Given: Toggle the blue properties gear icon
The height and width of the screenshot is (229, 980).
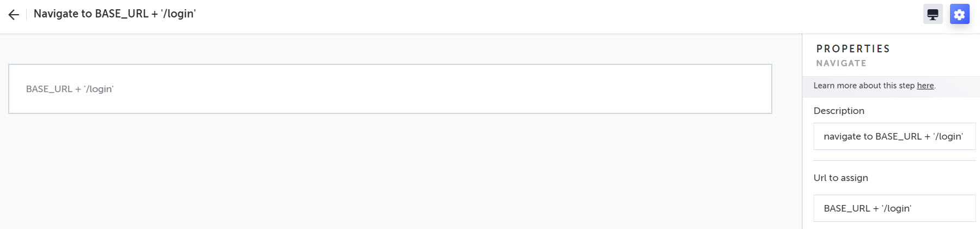Looking at the screenshot, I should coord(959,15).
